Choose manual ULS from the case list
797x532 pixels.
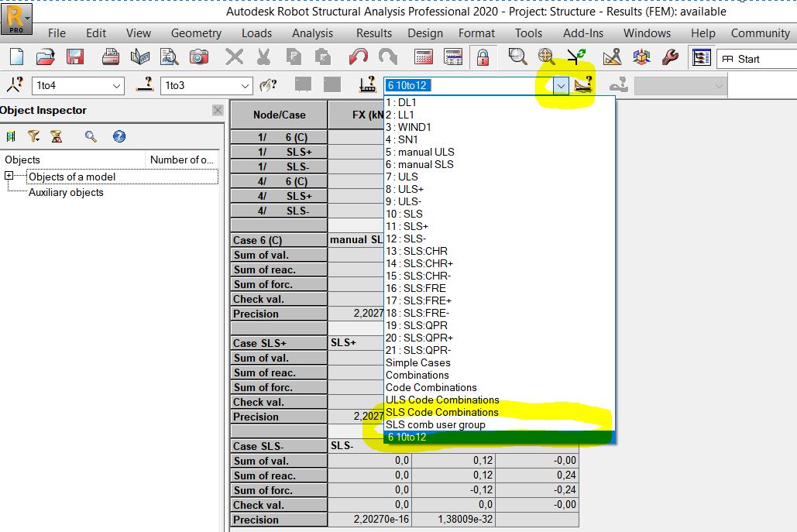421,152
